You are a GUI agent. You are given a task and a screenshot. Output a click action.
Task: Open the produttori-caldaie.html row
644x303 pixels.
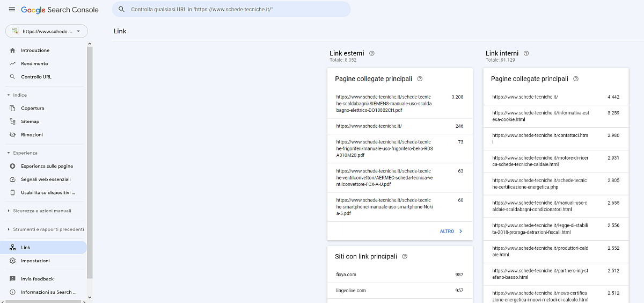[555, 251]
